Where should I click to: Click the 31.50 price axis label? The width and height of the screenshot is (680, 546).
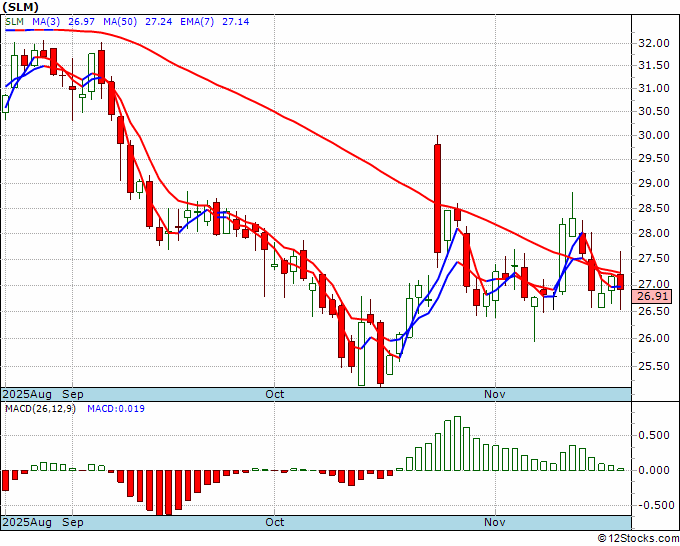tap(654, 65)
